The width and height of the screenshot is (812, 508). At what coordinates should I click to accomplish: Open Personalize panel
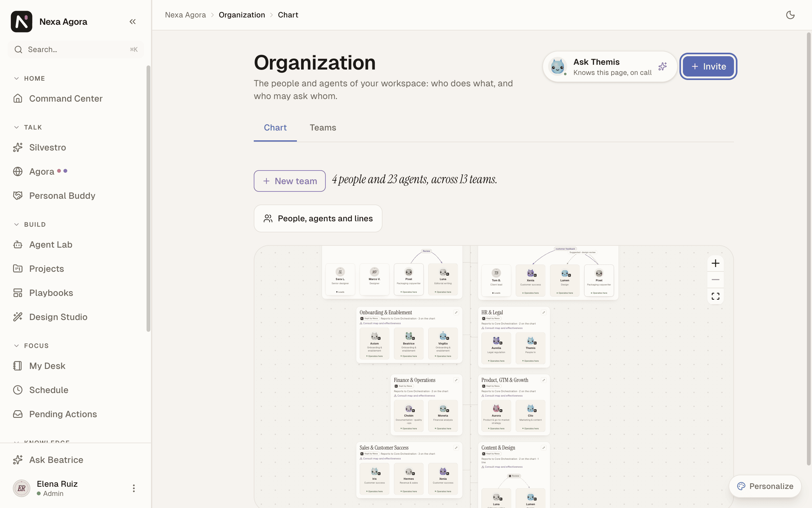pyautogui.click(x=765, y=486)
